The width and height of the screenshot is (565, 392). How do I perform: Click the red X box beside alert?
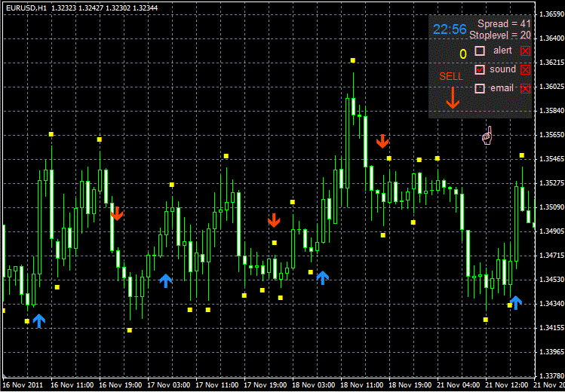pos(526,51)
